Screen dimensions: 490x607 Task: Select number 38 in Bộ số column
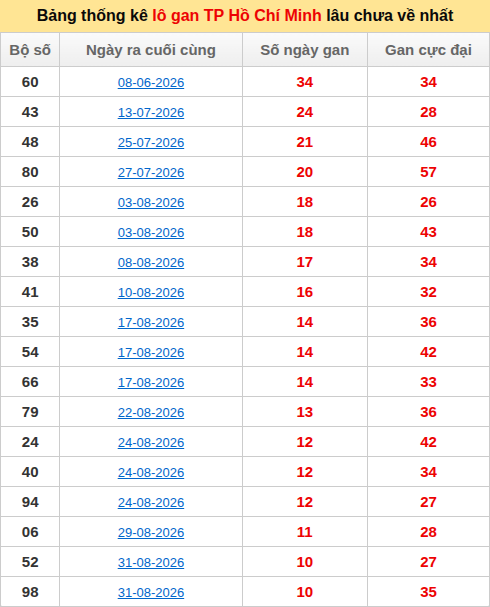pos(30,262)
